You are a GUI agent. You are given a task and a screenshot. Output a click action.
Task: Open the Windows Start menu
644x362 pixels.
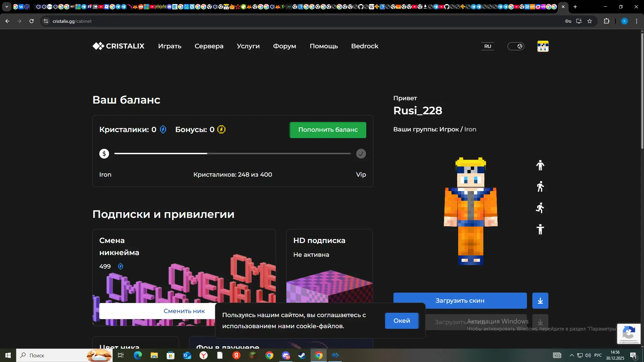coord(8,355)
